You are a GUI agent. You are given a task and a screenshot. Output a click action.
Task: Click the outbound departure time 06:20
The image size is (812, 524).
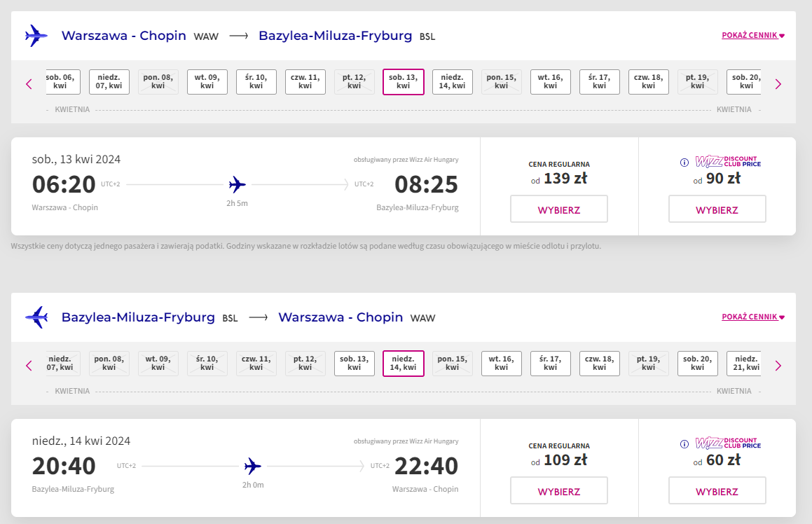64,184
